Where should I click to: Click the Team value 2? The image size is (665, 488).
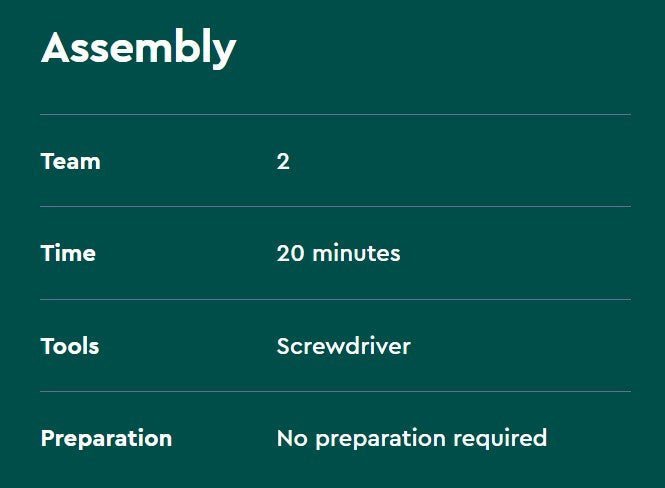coord(283,161)
